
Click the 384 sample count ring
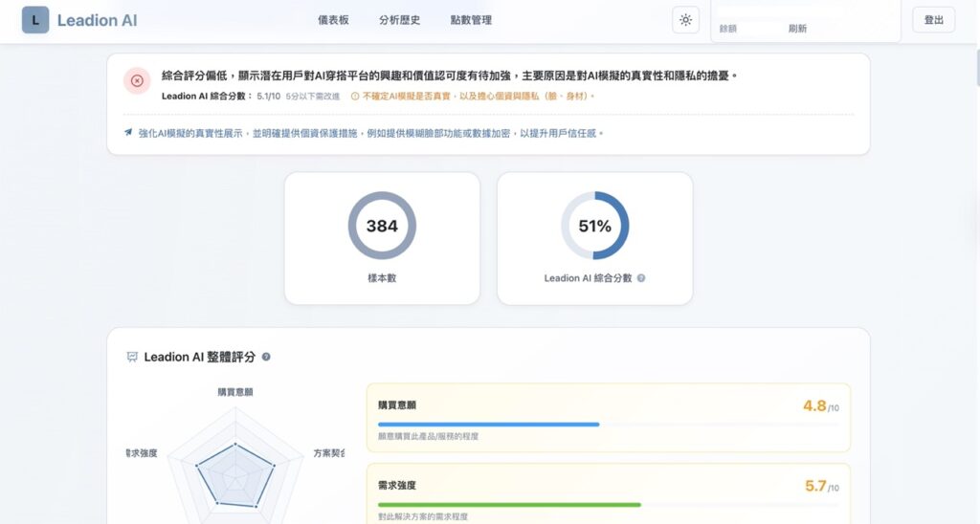[382, 226]
